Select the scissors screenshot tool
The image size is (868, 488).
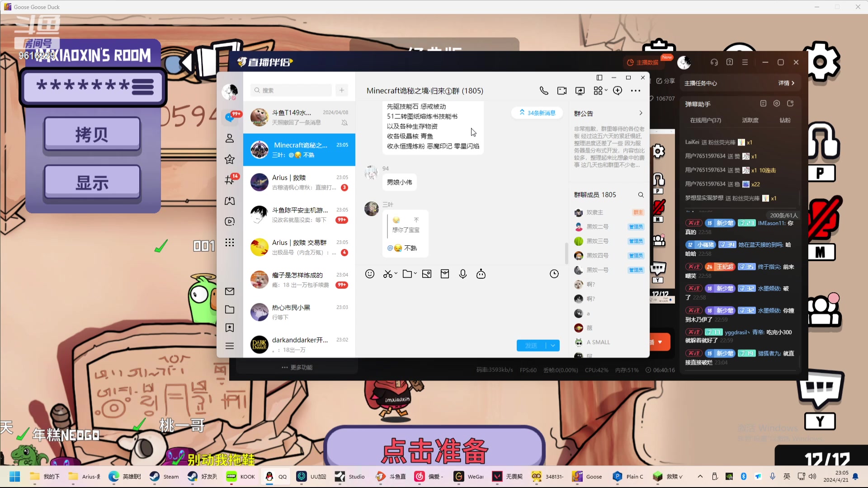[387, 274]
